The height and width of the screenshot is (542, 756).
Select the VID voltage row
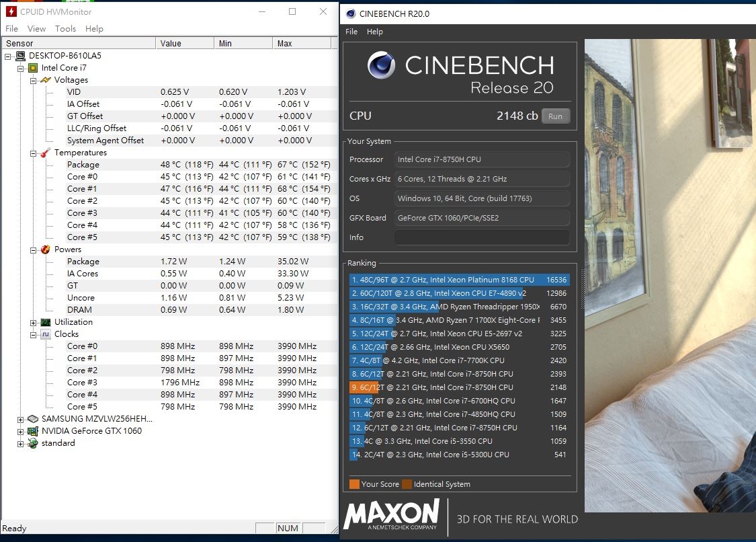click(202, 91)
